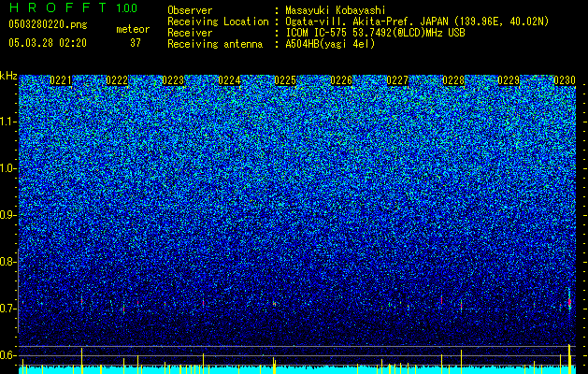Click the 'Receiving antenna' field label
Screen dimensions: 588x374
(215, 44)
